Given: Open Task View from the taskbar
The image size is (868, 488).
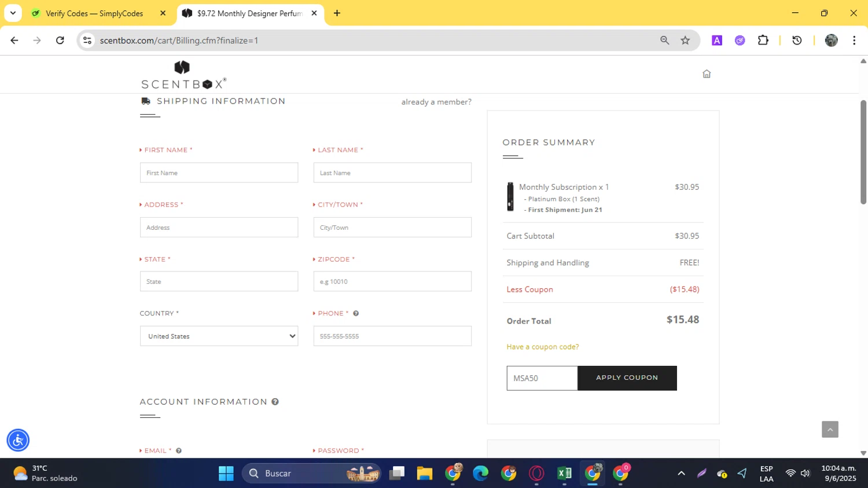Looking at the screenshot, I should (x=396, y=474).
